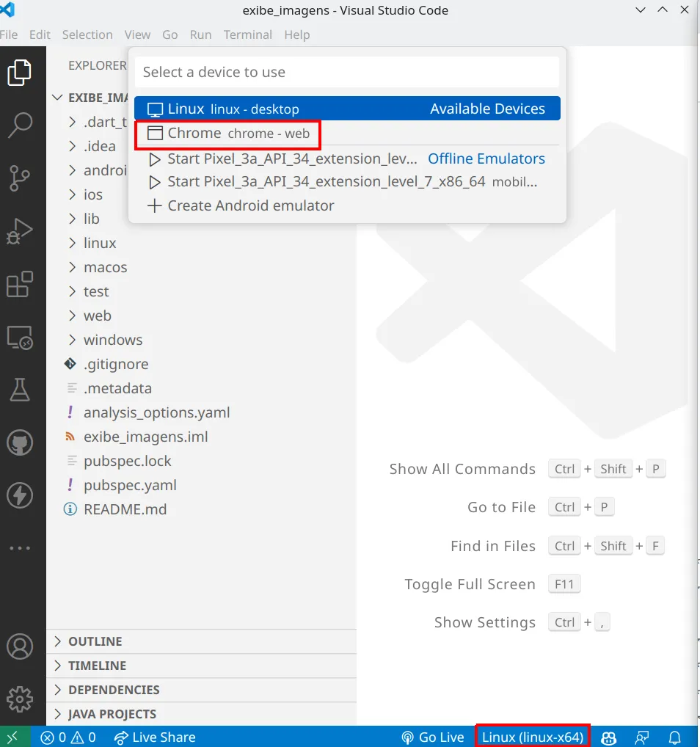The height and width of the screenshot is (747, 700).
Task: Open the lightning bolt view icon
Action: click(x=20, y=495)
